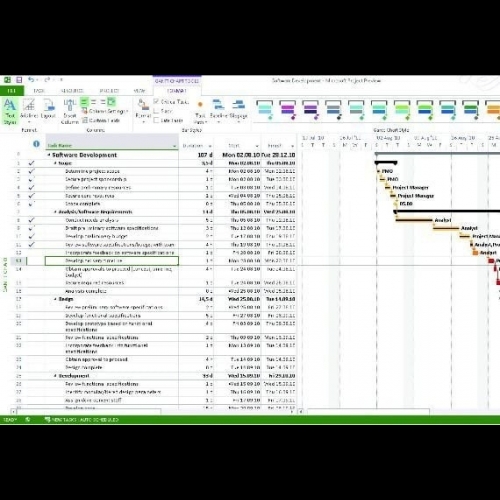Collapse the Software Development summary task
Image resolution: width=500 pixels, height=500 pixels.
(49, 155)
